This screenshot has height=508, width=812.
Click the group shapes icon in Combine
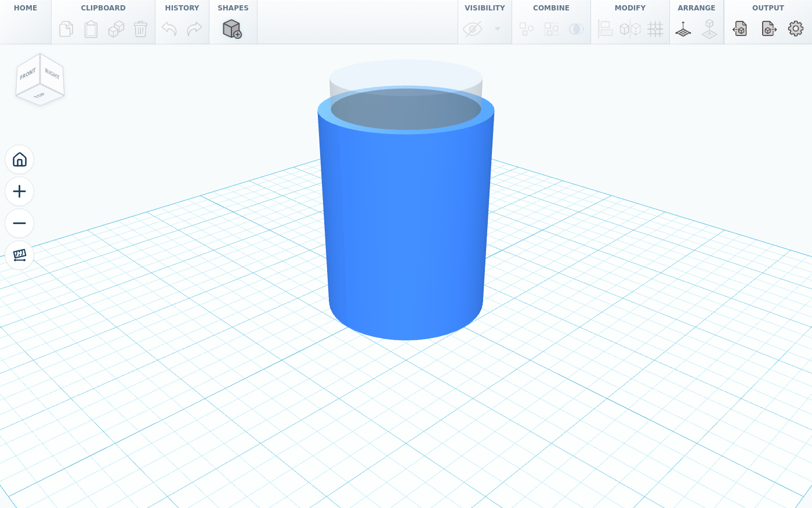pos(527,29)
